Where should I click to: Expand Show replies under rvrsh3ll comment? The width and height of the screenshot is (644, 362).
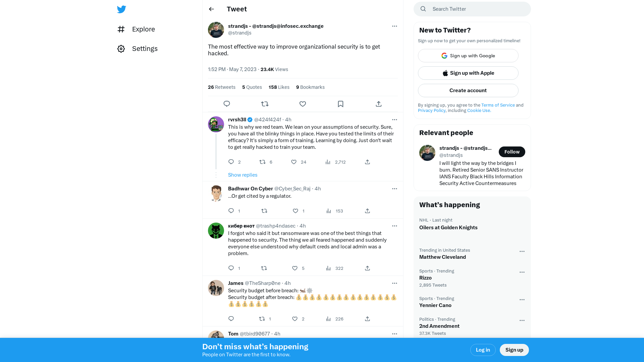tap(243, 175)
